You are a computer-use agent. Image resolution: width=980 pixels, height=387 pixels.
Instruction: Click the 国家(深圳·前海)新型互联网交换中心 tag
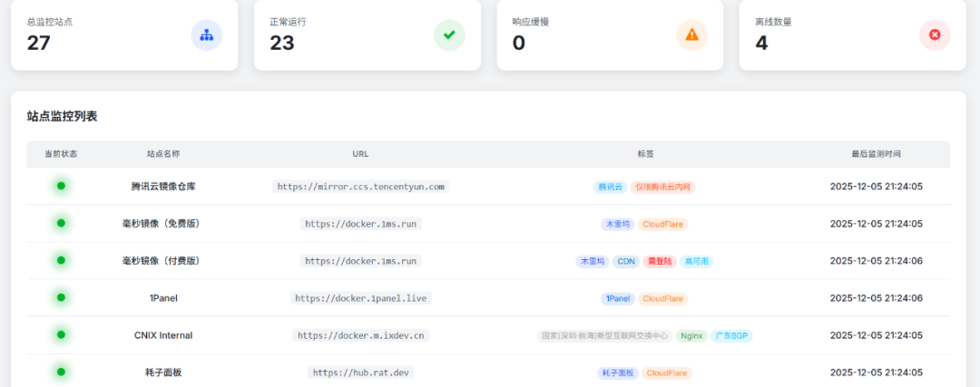604,336
